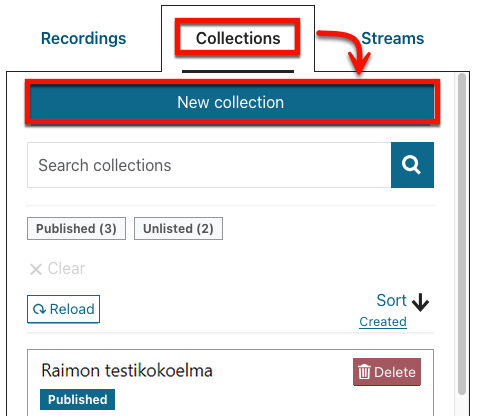Clear the active filters
Image resolution: width=482 pixels, height=416 pixels.
(x=57, y=269)
